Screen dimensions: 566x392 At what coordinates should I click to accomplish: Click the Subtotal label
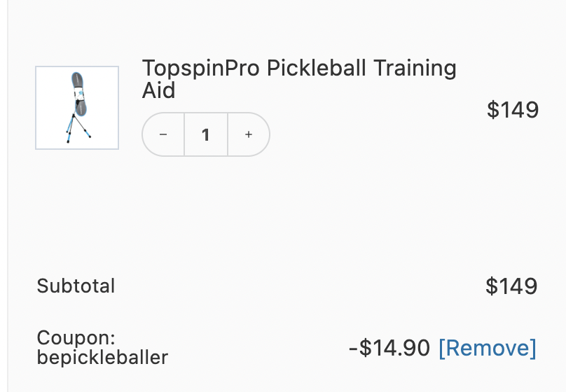click(76, 286)
